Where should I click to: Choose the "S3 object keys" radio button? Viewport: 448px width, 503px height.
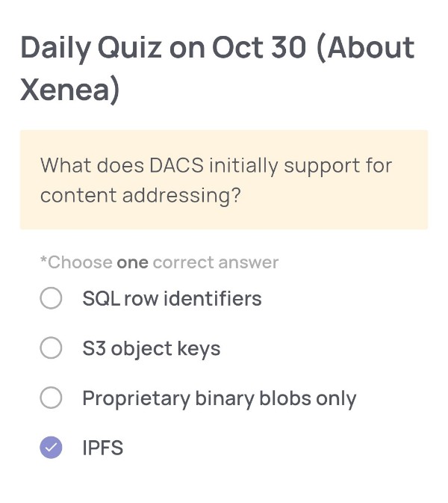(51, 348)
